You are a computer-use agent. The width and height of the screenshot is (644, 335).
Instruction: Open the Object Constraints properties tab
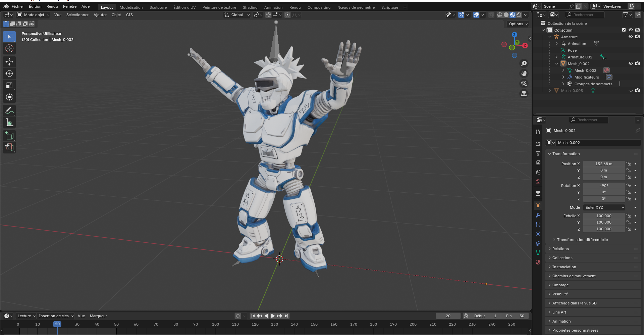click(x=538, y=243)
